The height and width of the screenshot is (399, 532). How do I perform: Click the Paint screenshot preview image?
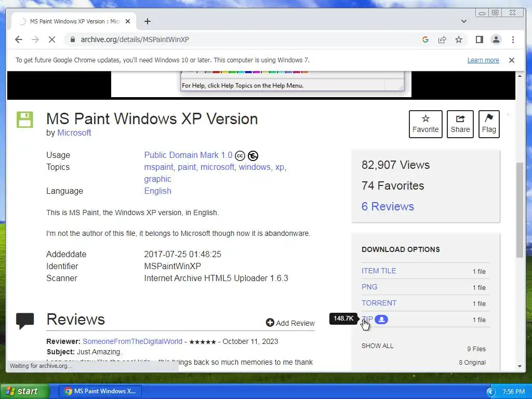pyautogui.click(x=261, y=84)
